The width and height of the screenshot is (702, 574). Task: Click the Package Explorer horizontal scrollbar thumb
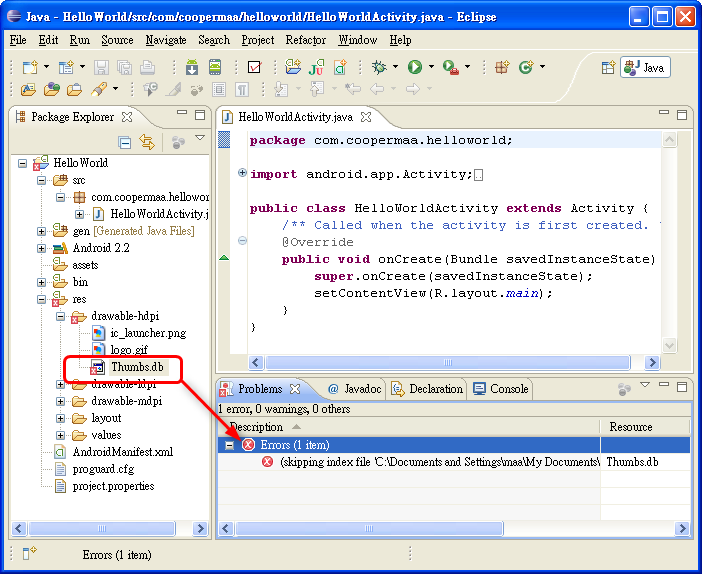[102, 529]
